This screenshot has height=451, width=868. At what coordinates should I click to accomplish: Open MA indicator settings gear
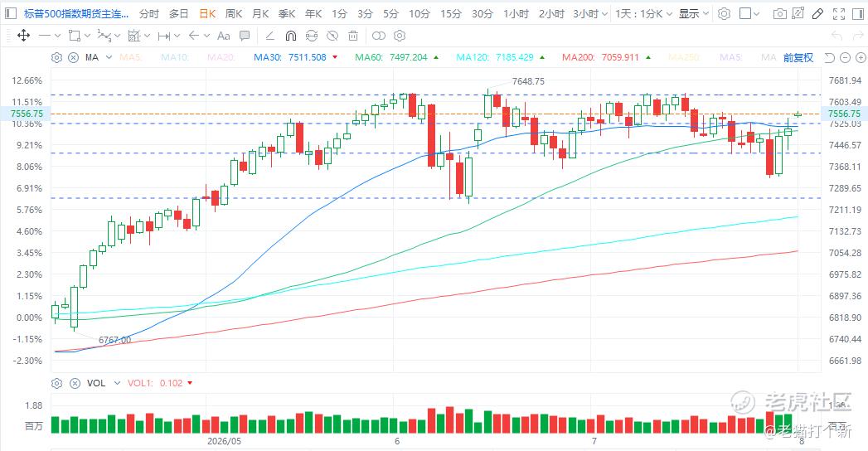pyautogui.click(x=56, y=57)
